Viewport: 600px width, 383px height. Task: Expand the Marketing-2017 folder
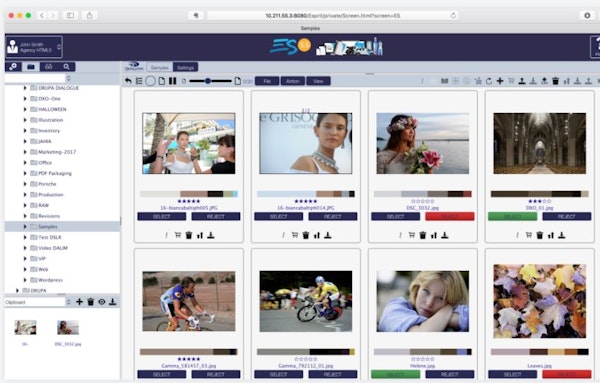(x=25, y=152)
